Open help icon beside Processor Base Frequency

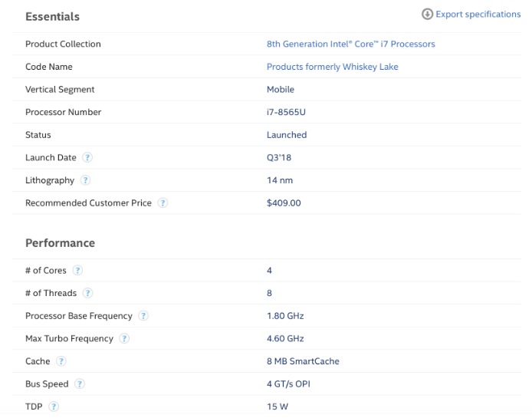pyautogui.click(x=143, y=316)
